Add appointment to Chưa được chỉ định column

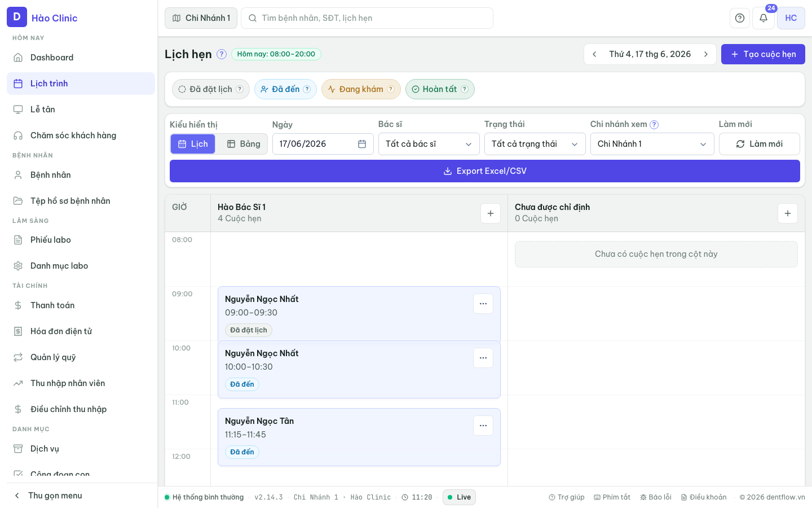click(788, 213)
